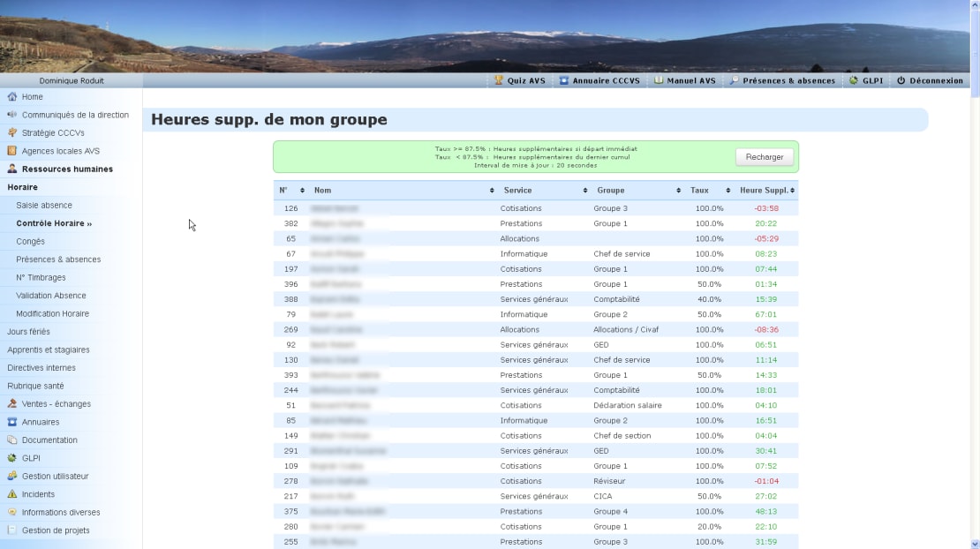Open Gestion de projets in sidebar
Screen dimensions: 980x549
tap(56, 530)
